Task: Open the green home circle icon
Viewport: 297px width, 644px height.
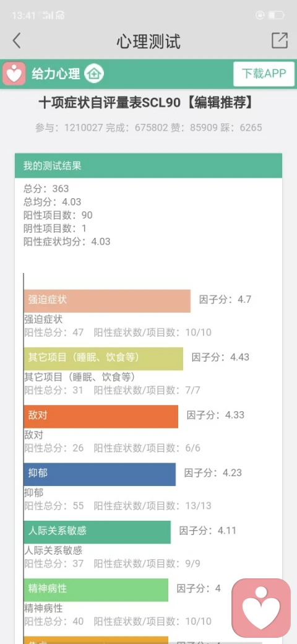Action: (x=94, y=74)
